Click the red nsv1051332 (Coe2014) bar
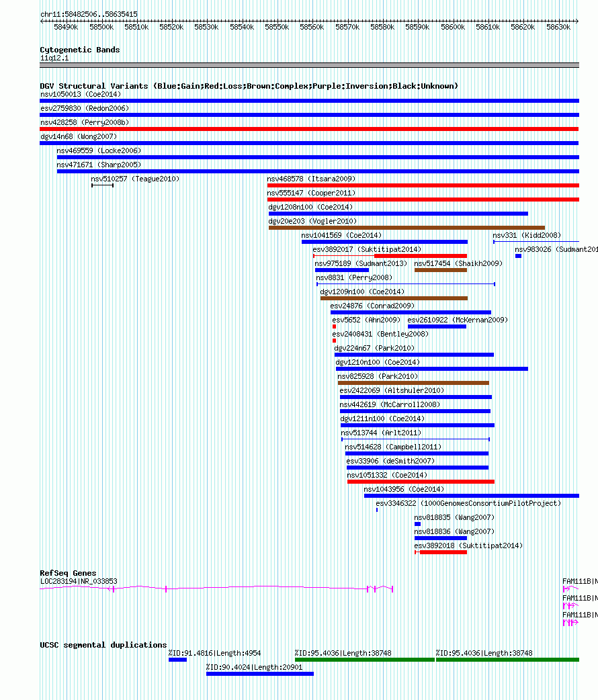 (421, 482)
